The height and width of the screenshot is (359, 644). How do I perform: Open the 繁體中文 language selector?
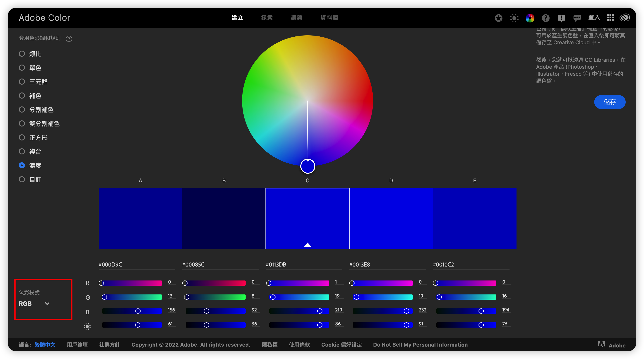click(x=45, y=345)
